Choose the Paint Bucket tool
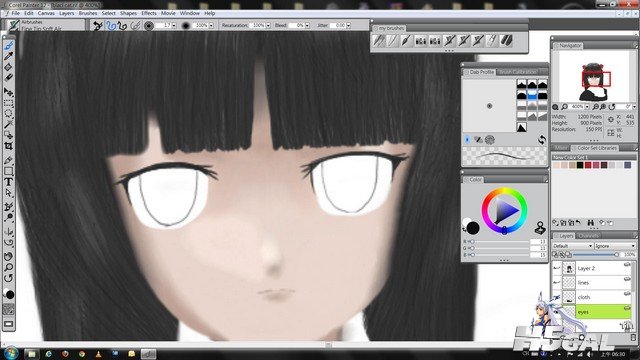 point(9,67)
